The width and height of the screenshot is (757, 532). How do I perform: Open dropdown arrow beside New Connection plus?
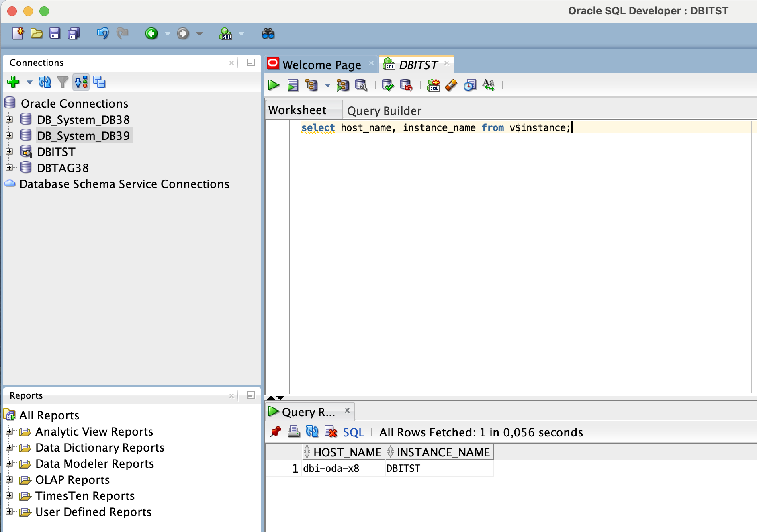(x=29, y=82)
